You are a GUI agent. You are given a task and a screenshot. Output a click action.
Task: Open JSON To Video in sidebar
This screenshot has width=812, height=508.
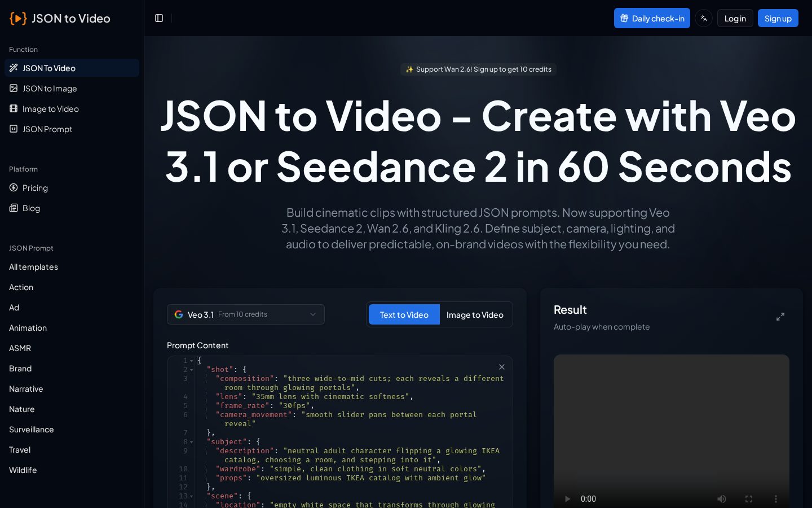point(72,68)
